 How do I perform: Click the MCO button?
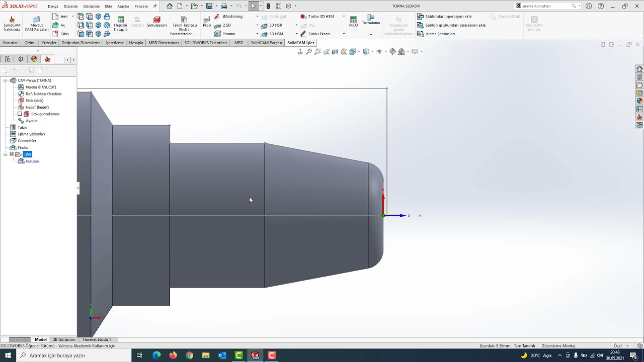coord(353,21)
